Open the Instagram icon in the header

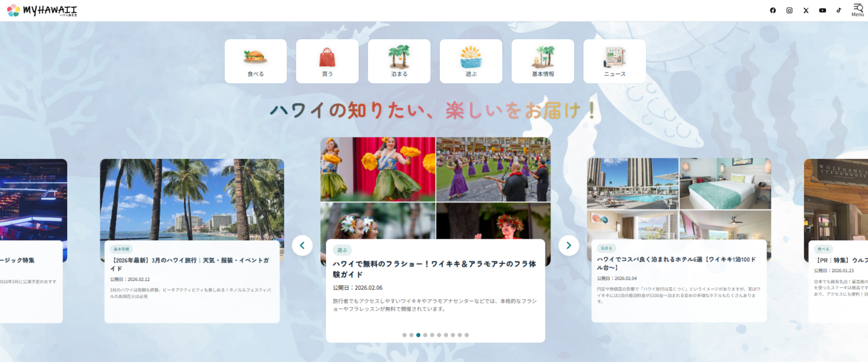pyautogui.click(x=789, y=10)
